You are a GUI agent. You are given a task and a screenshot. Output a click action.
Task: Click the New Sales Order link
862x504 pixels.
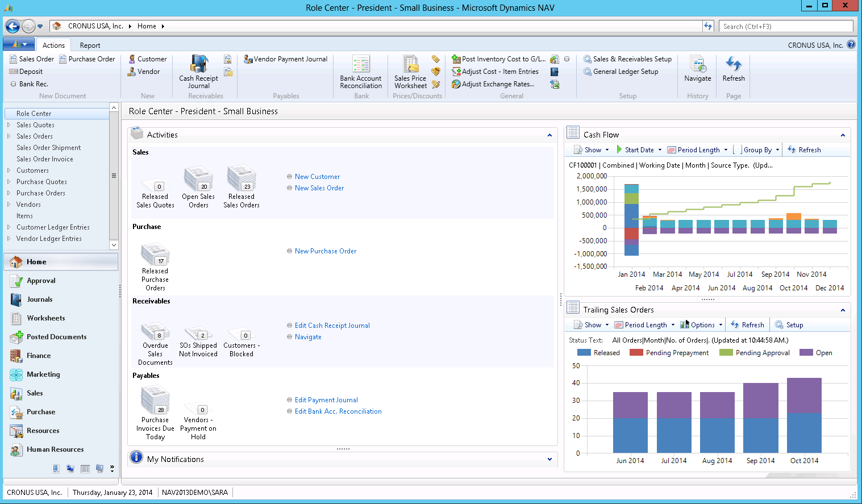(x=319, y=188)
